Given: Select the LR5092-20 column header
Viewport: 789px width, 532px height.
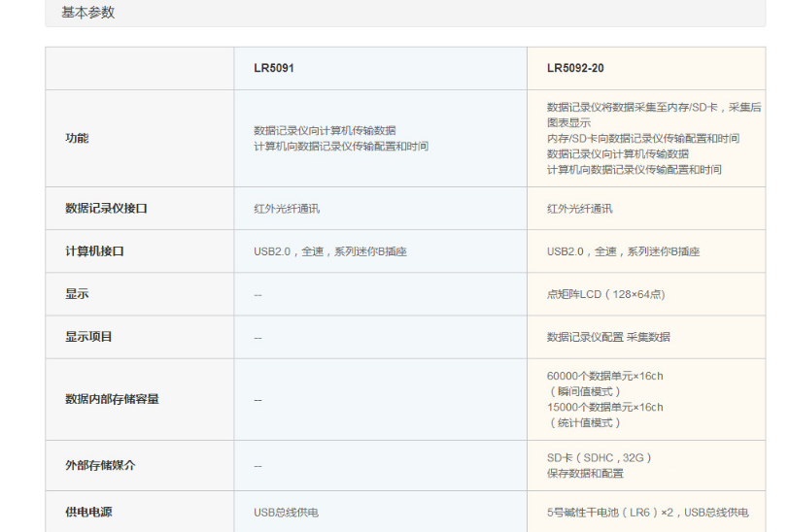Looking at the screenshot, I should coord(575,69).
